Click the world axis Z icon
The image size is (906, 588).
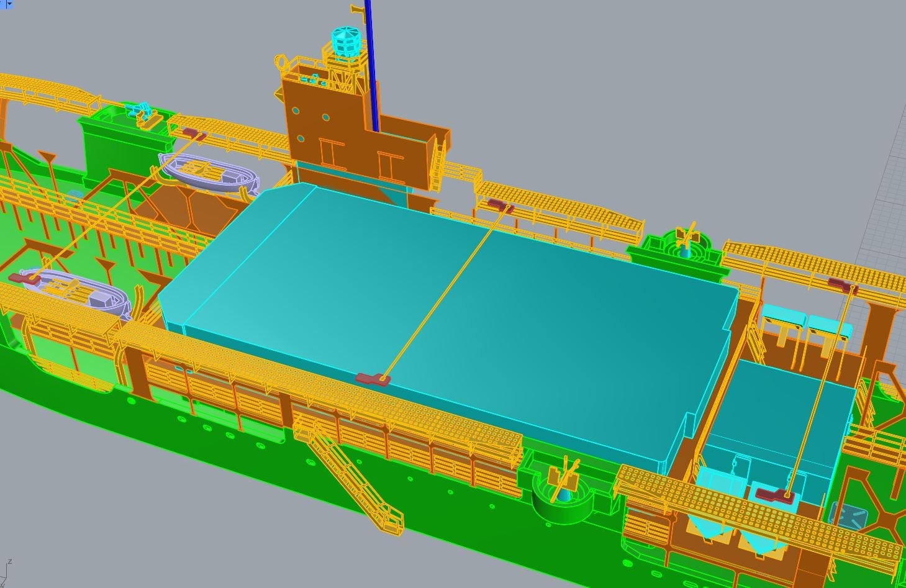coord(9,563)
